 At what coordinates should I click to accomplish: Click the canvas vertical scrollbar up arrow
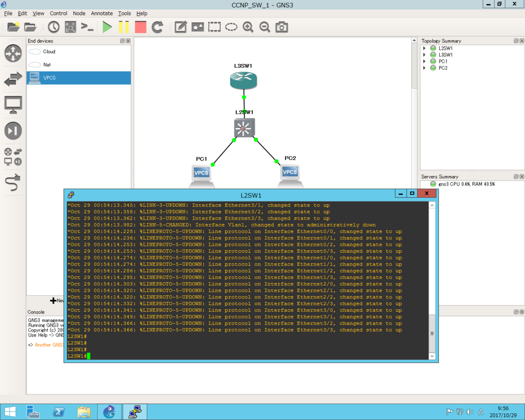click(414, 41)
